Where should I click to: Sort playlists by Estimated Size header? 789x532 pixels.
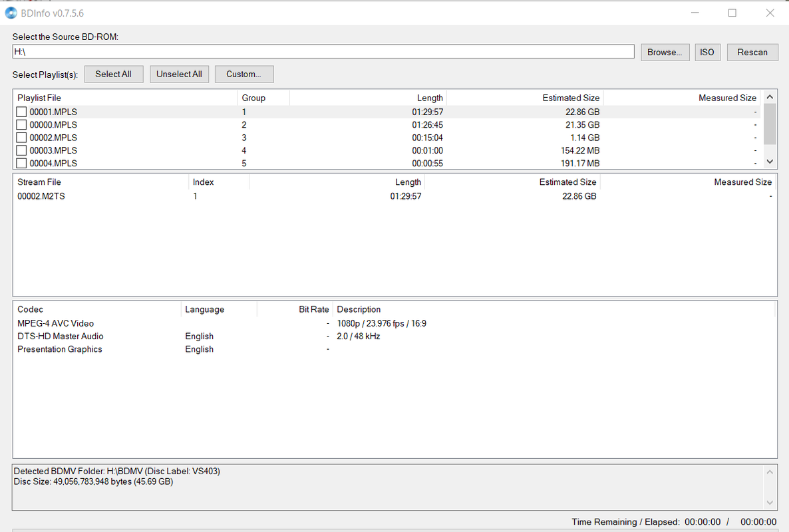pyautogui.click(x=526, y=98)
